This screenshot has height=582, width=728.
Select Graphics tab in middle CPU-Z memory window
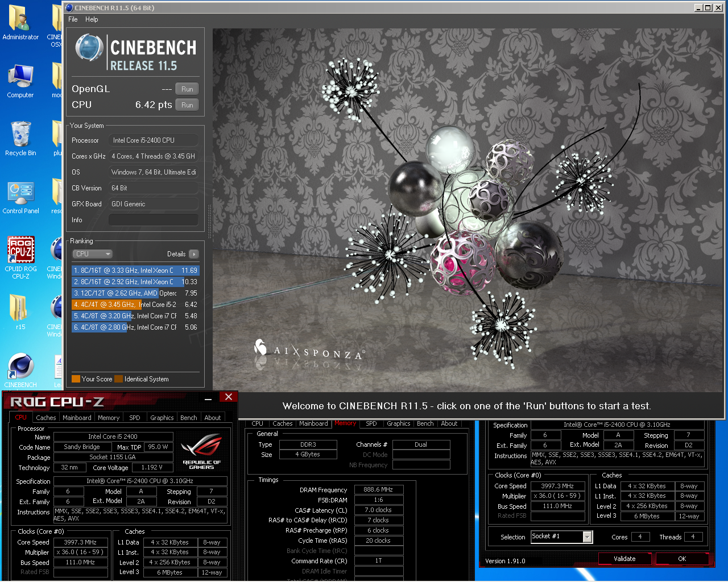(399, 423)
